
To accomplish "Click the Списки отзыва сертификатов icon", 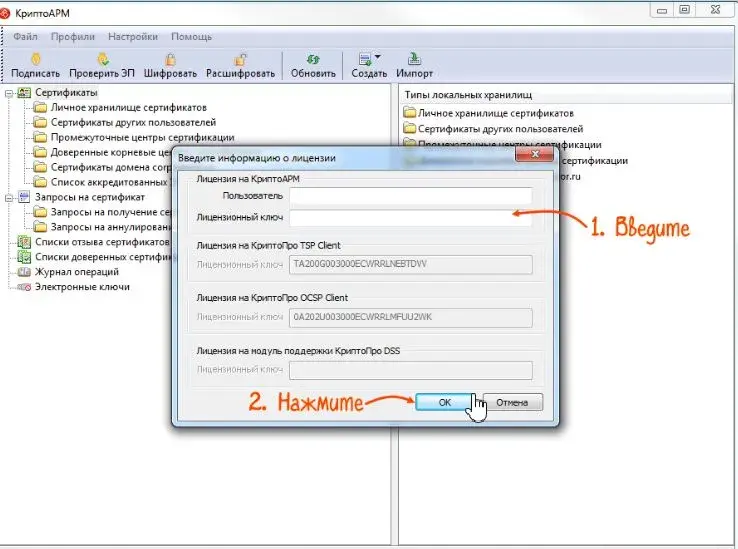I will point(24,242).
